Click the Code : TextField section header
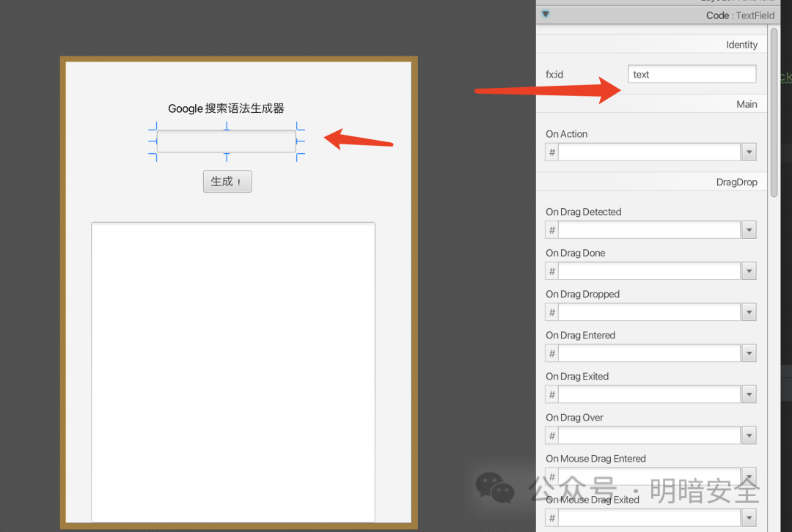This screenshot has width=792, height=532. (x=658, y=15)
